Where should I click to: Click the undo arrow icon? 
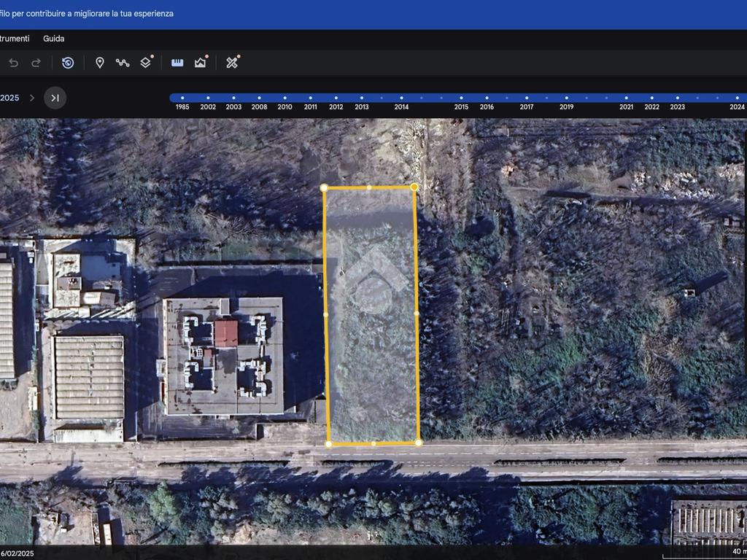13,63
